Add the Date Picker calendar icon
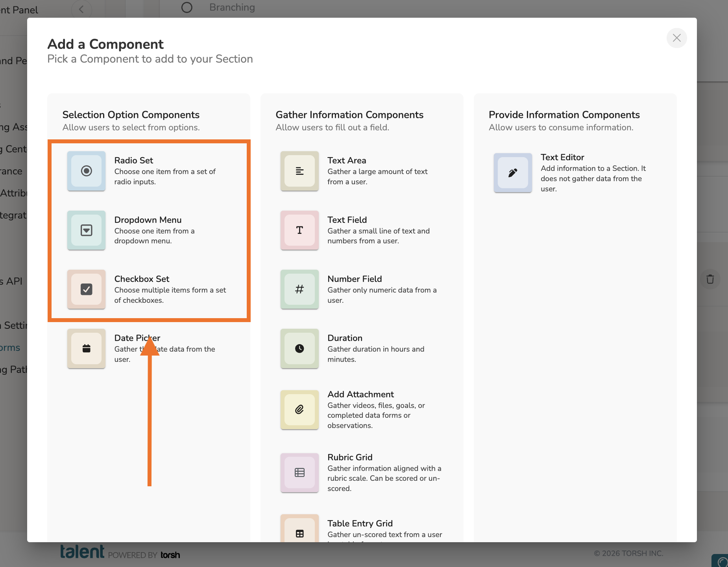The height and width of the screenshot is (567, 728). (x=86, y=348)
